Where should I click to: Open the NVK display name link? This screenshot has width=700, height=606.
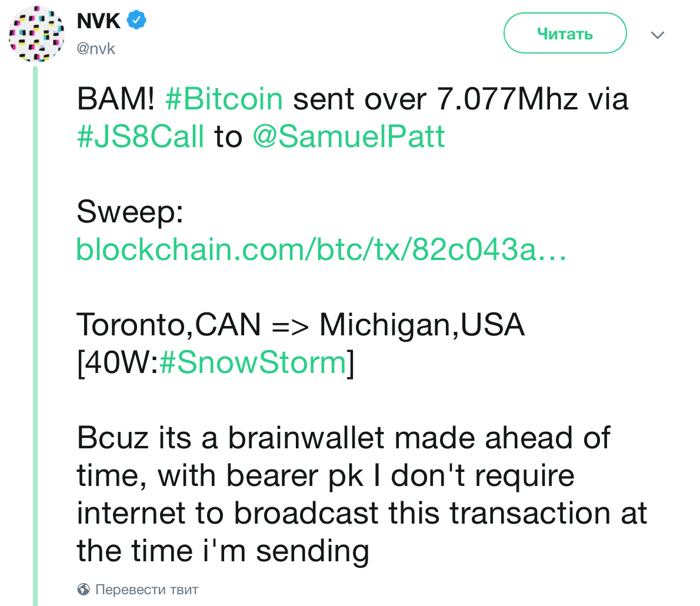point(99,21)
